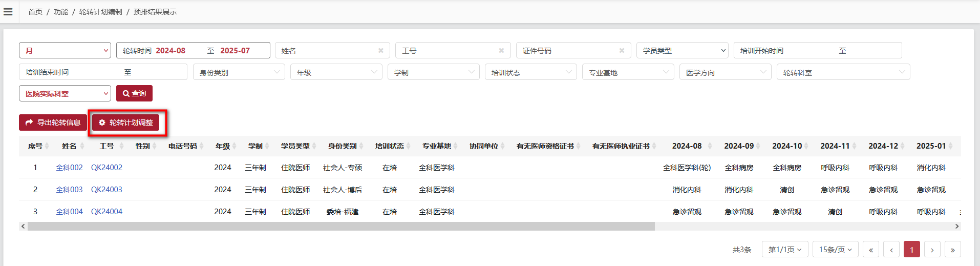980x266 pixels.
Task: Click the horizontal scrollbar left arrow
Action: coord(23,226)
